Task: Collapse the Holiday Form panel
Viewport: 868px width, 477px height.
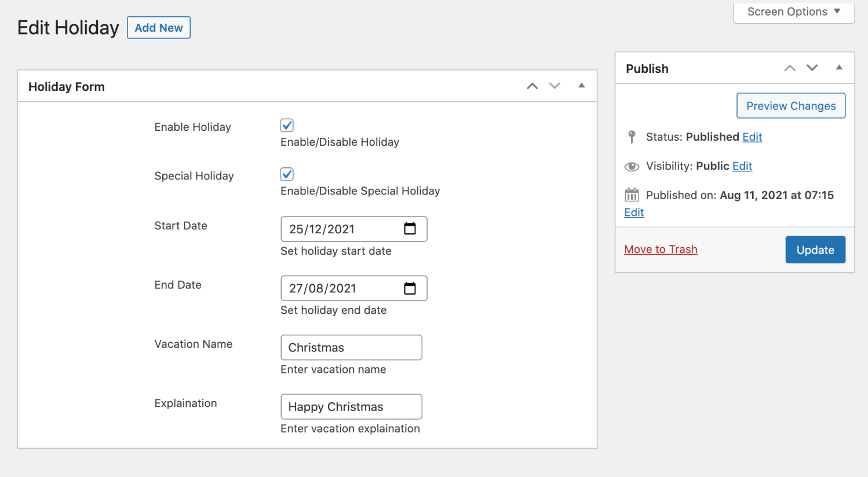Action: [581, 86]
